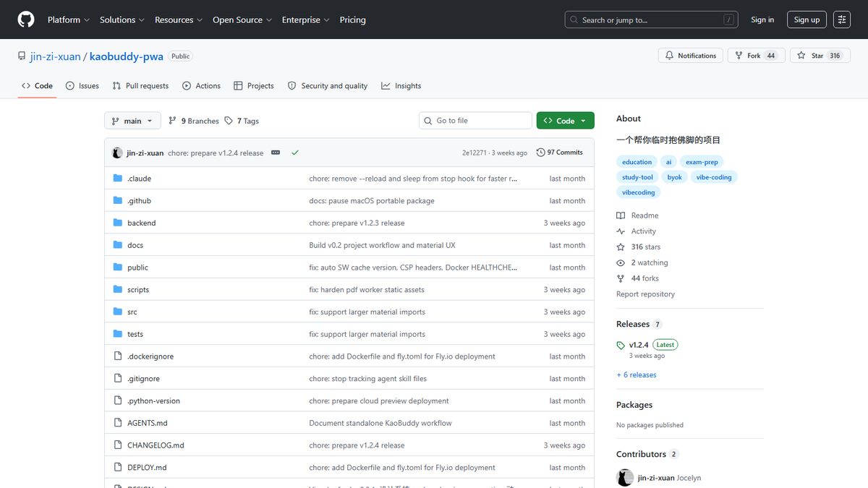Open the green Code dropdown button
This screenshot has width=868, height=488.
566,121
